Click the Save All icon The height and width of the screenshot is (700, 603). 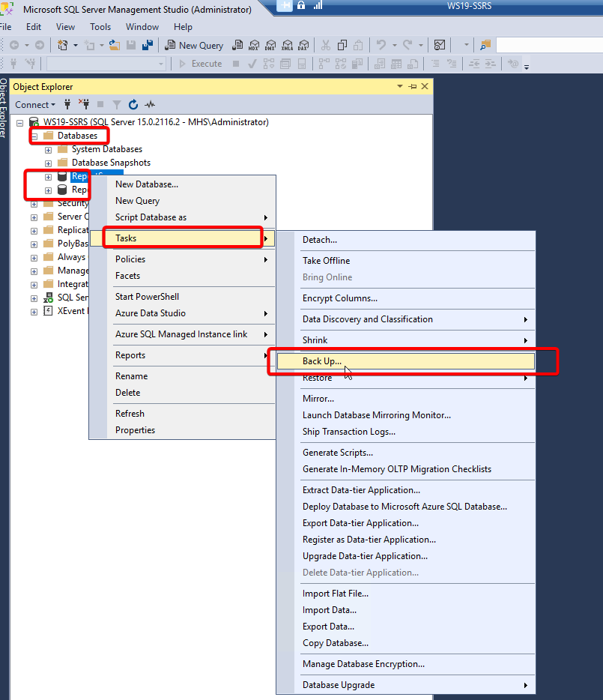point(148,45)
